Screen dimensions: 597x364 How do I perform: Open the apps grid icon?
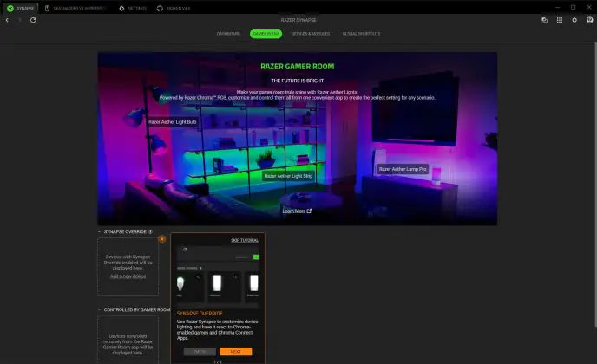(560, 20)
